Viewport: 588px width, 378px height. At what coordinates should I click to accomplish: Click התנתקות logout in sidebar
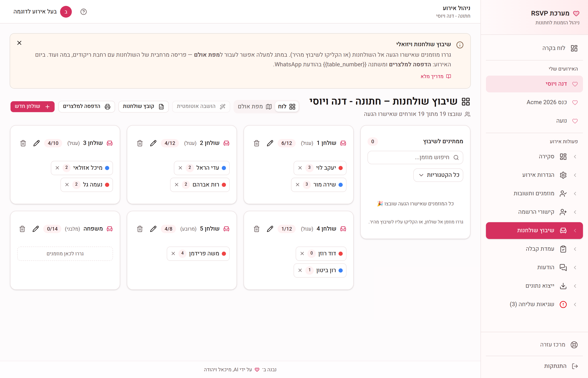click(534, 366)
